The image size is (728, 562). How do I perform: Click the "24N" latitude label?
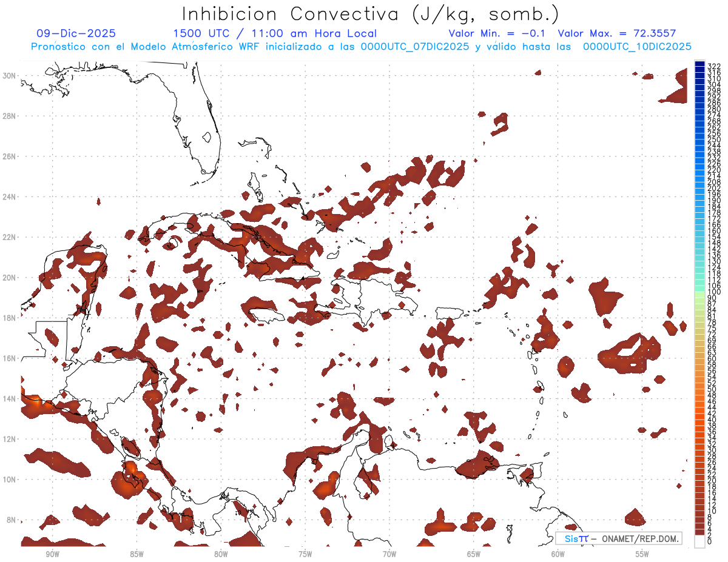[10, 197]
